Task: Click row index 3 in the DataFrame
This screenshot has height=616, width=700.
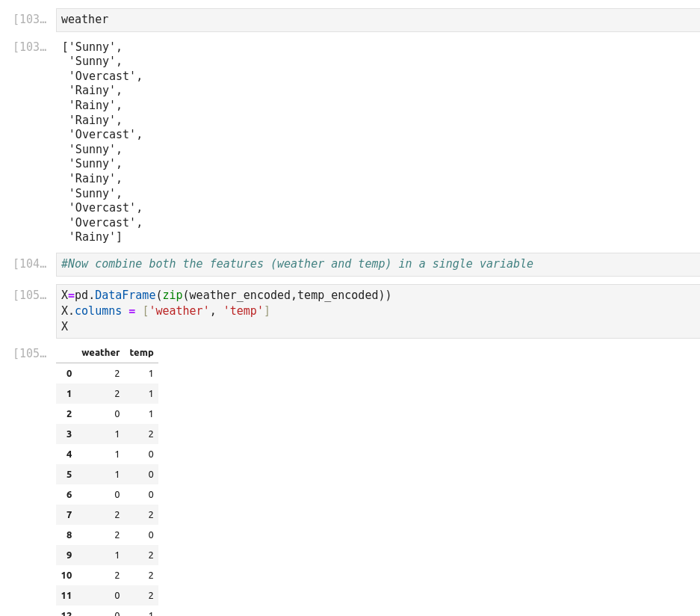Action: (x=69, y=434)
